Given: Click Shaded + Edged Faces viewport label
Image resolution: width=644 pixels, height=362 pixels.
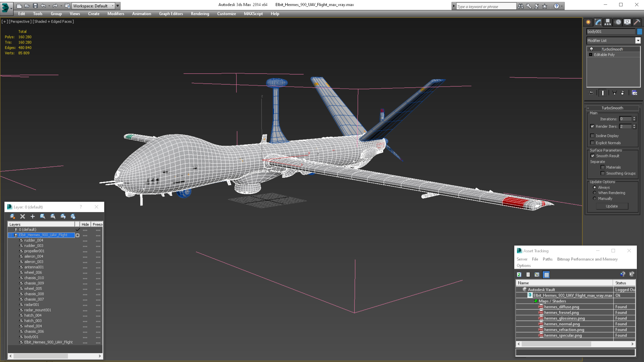Looking at the screenshot, I should pos(53,21).
